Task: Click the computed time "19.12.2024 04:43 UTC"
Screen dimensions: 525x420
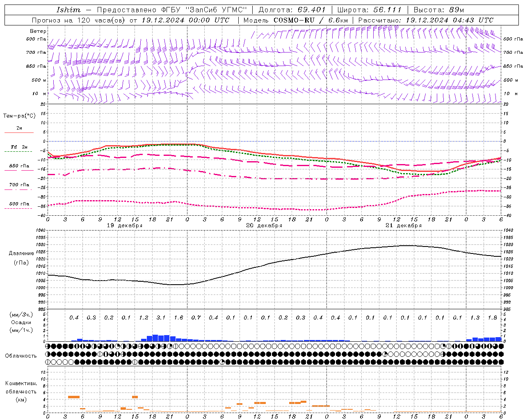Action: click(x=449, y=20)
